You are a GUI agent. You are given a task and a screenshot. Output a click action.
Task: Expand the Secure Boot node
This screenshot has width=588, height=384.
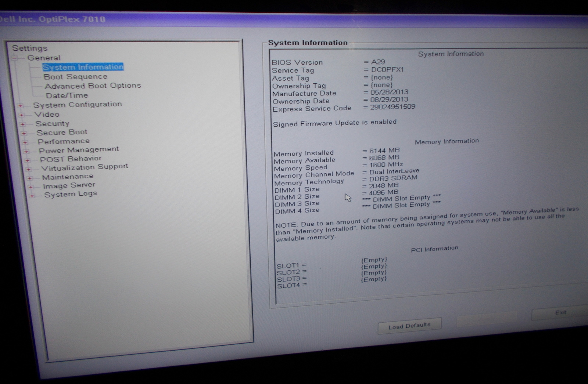pyautogui.click(x=24, y=134)
